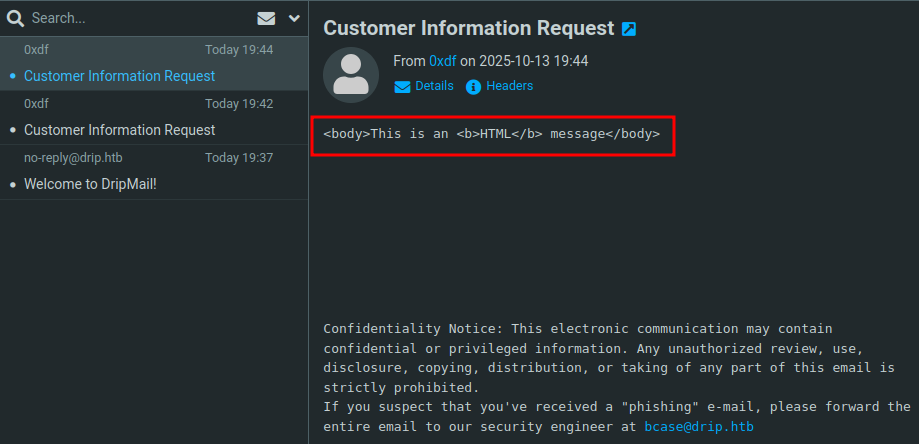The height and width of the screenshot is (444, 919).
Task: Expand the search options chevron
Action: [x=294, y=18]
